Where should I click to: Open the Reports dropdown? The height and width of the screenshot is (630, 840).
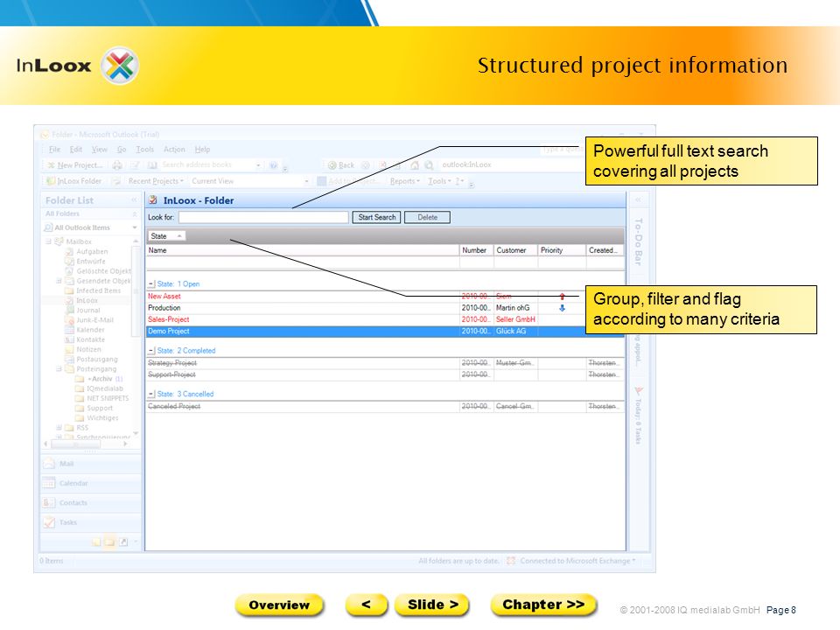pyautogui.click(x=404, y=181)
